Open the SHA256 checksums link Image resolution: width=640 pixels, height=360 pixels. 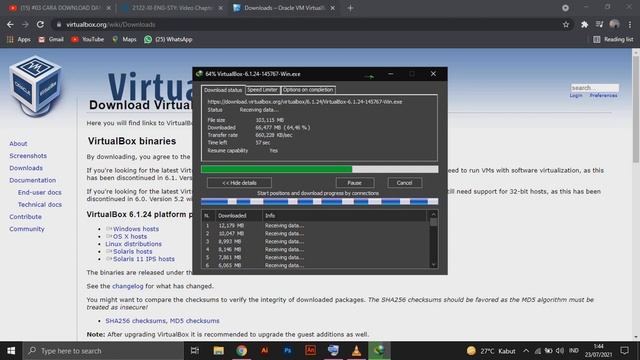point(136,321)
